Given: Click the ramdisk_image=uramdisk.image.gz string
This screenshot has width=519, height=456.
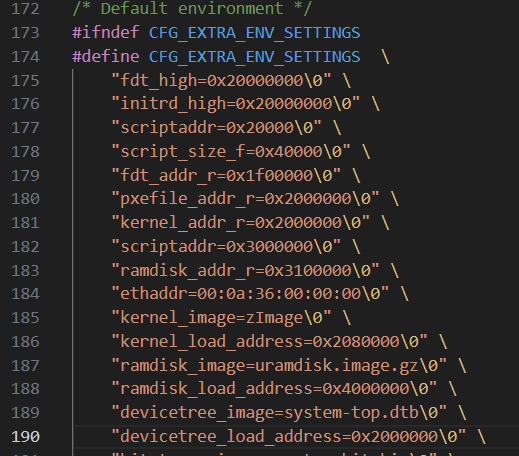Looking at the screenshot, I should (279, 365).
